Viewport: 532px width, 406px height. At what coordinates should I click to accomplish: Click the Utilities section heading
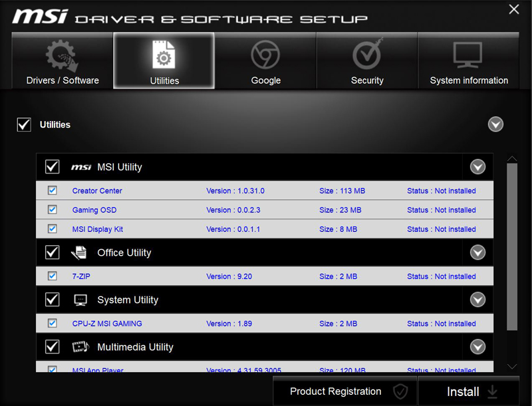pos(55,125)
